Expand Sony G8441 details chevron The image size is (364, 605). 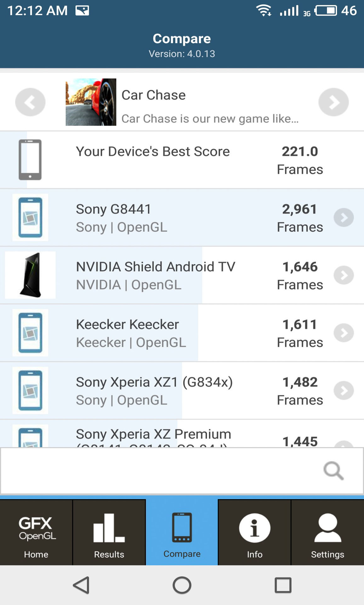pos(344,217)
